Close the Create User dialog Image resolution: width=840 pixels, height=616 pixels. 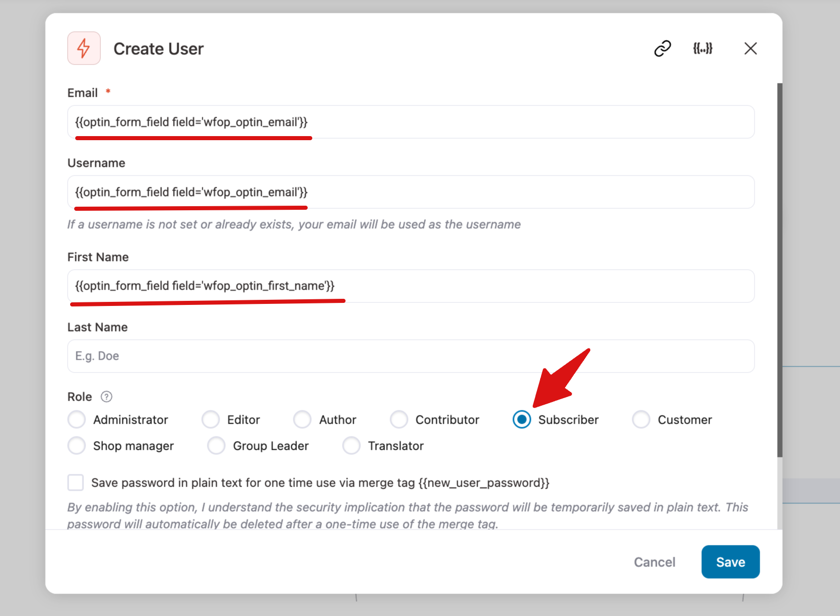750,48
